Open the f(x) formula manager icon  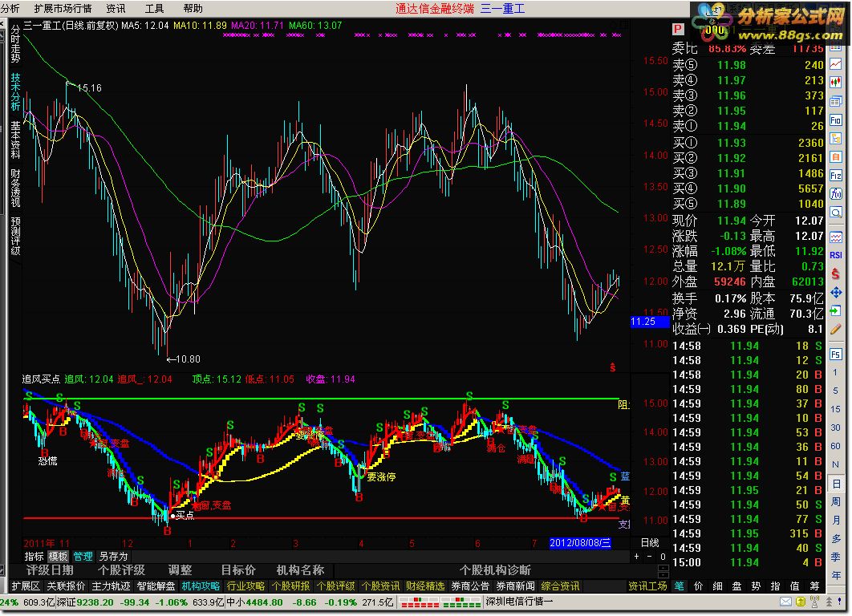836,194
